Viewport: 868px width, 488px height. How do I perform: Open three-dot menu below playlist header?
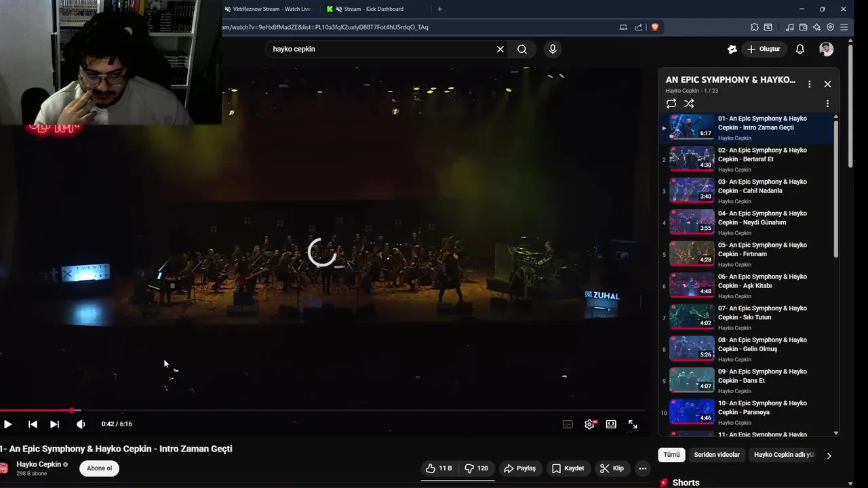pyautogui.click(x=827, y=104)
